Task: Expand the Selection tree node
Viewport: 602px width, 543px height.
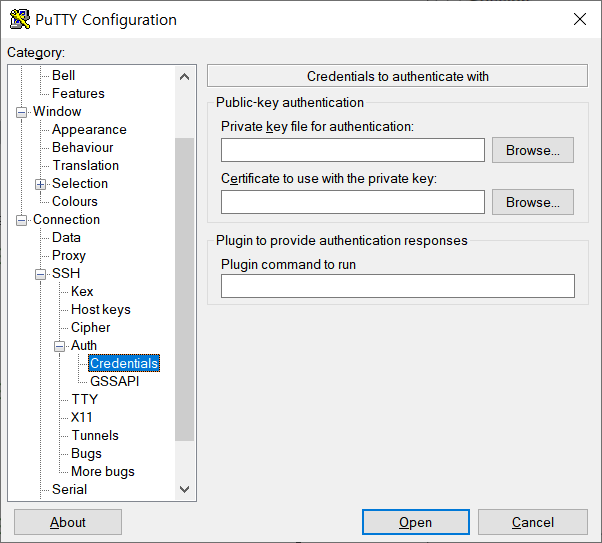Action: point(40,184)
